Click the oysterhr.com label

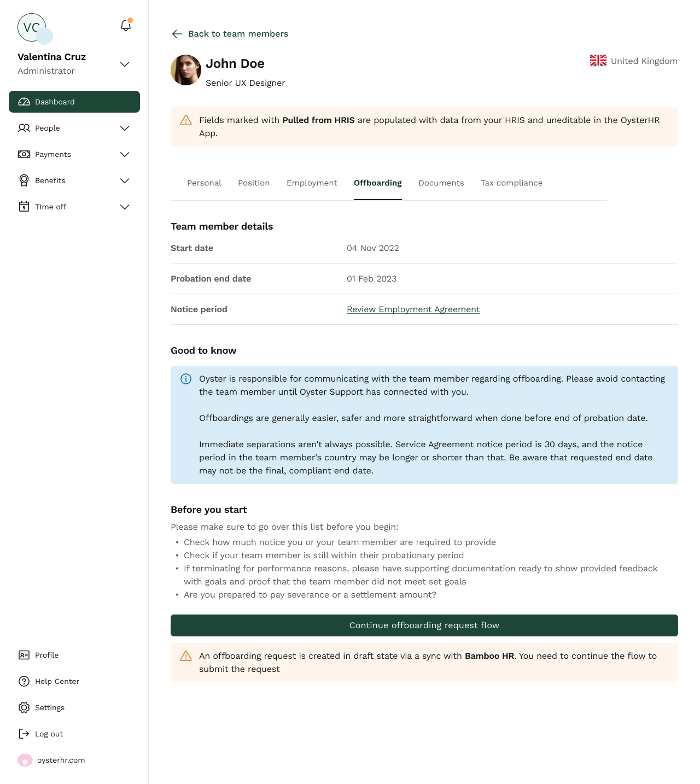pyautogui.click(x=61, y=760)
